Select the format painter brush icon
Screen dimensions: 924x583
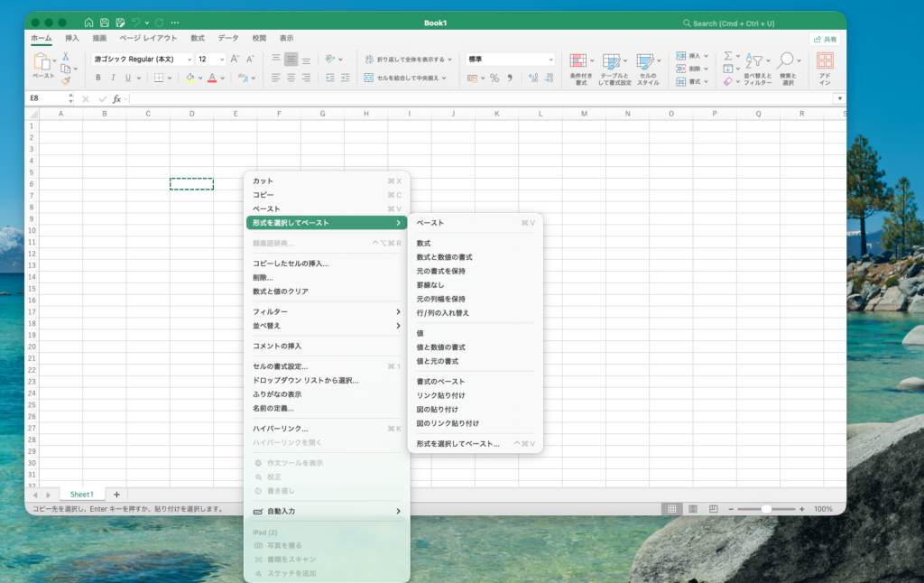pyautogui.click(x=65, y=80)
